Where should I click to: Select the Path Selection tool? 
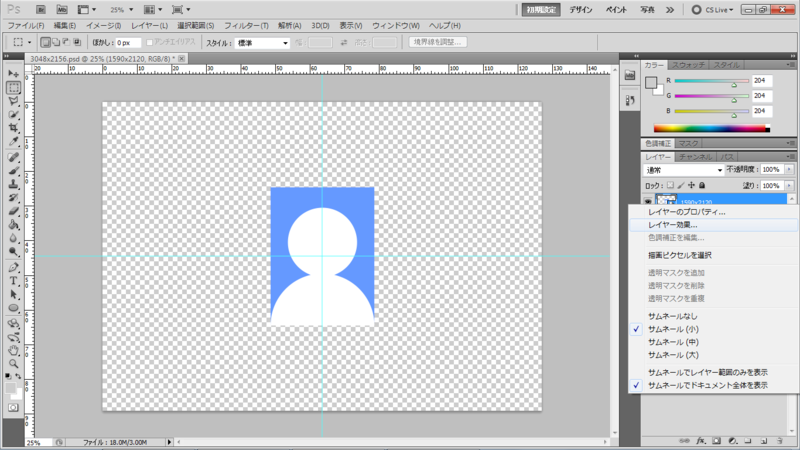[13, 294]
